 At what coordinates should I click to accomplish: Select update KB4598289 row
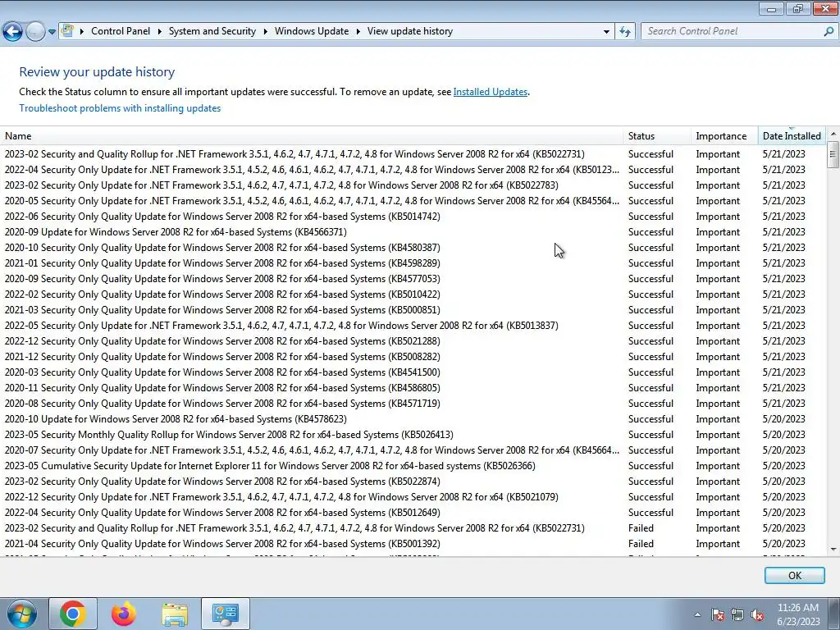click(x=413, y=263)
